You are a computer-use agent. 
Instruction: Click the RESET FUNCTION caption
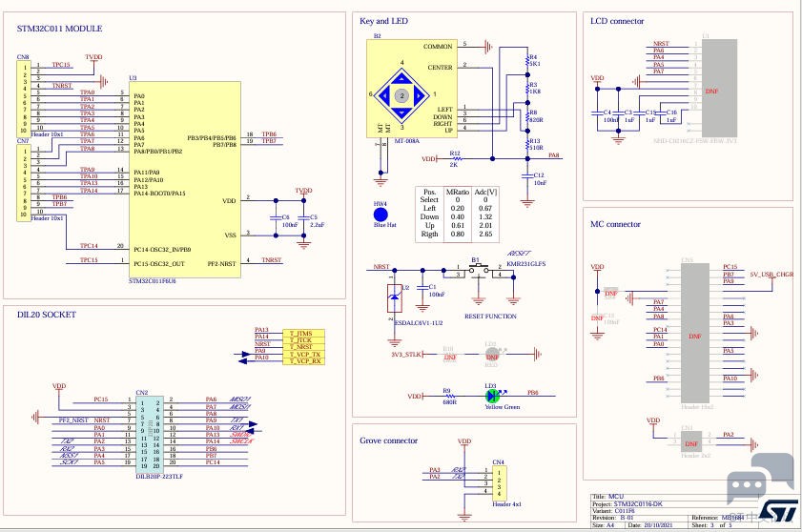[490, 317]
